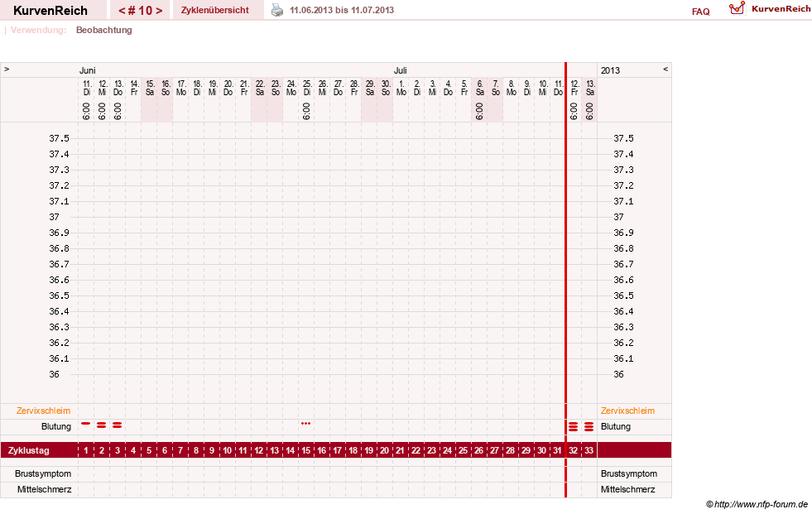This screenshot has width=812, height=514.
Task: Click the Beobachtung usage value
Action: pyautogui.click(x=104, y=30)
